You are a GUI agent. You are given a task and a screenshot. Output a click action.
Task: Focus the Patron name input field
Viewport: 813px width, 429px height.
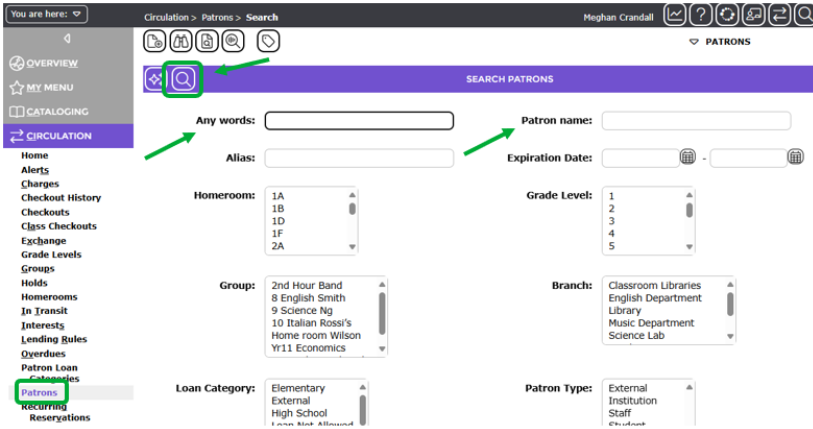point(696,121)
